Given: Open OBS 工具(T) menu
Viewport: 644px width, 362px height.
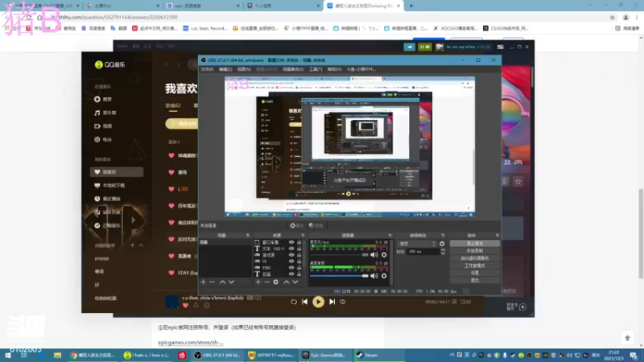Looking at the screenshot, I should tap(316, 69).
